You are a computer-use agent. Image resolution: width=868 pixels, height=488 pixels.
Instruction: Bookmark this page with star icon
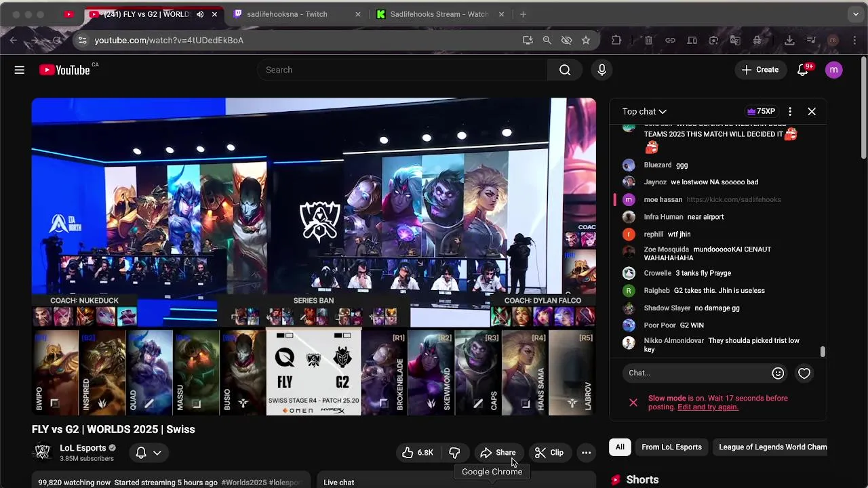586,41
